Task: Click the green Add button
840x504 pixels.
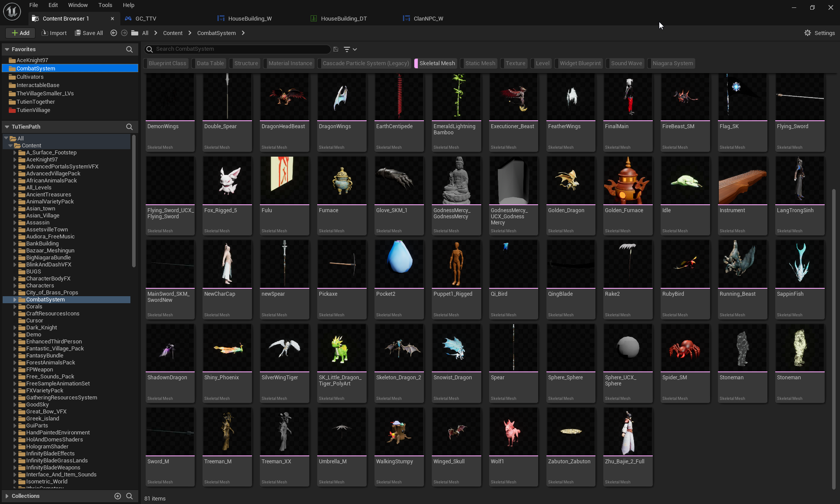Action: (x=20, y=33)
